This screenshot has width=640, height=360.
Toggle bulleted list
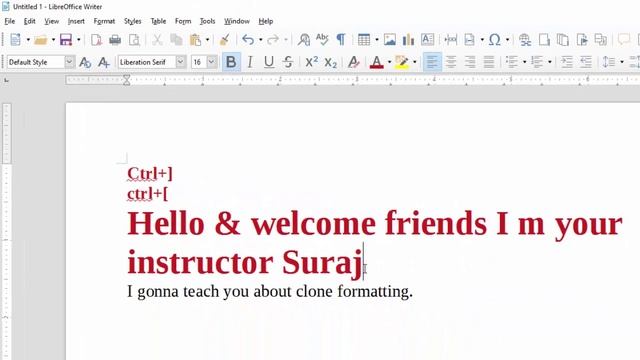tap(512, 62)
